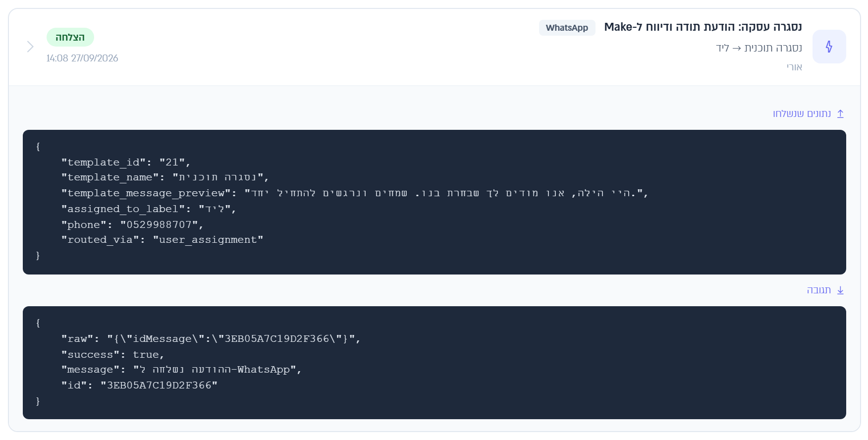Click the "assigned_to_label" line
868x440 pixels.
pyautogui.click(x=149, y=209)
